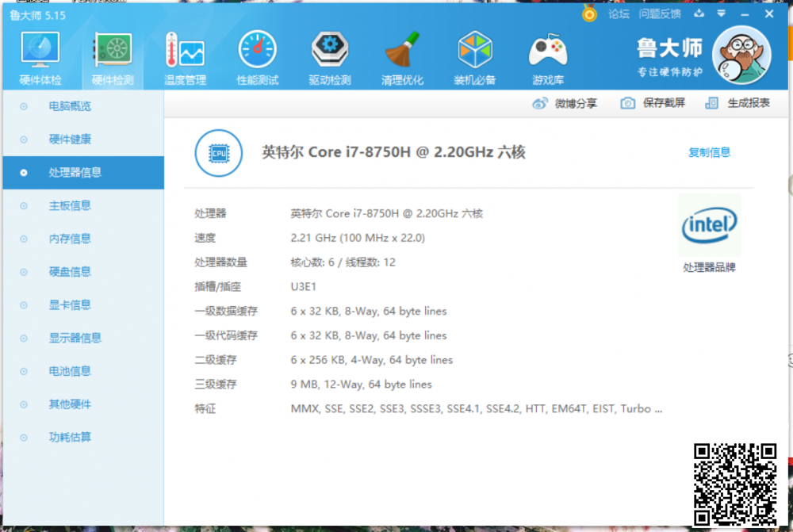Browse the 游戏库 game library
The image size is (793, 532).
[x=548, y=55]
